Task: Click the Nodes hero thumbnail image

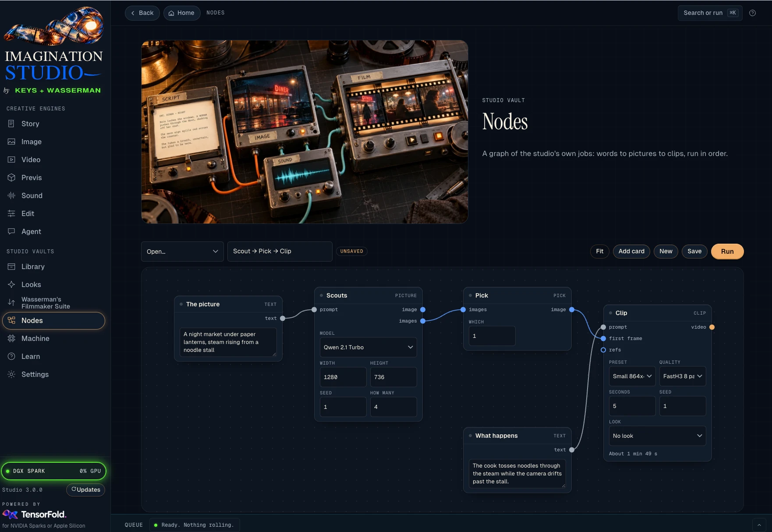Action: click(x=305, y=132)
